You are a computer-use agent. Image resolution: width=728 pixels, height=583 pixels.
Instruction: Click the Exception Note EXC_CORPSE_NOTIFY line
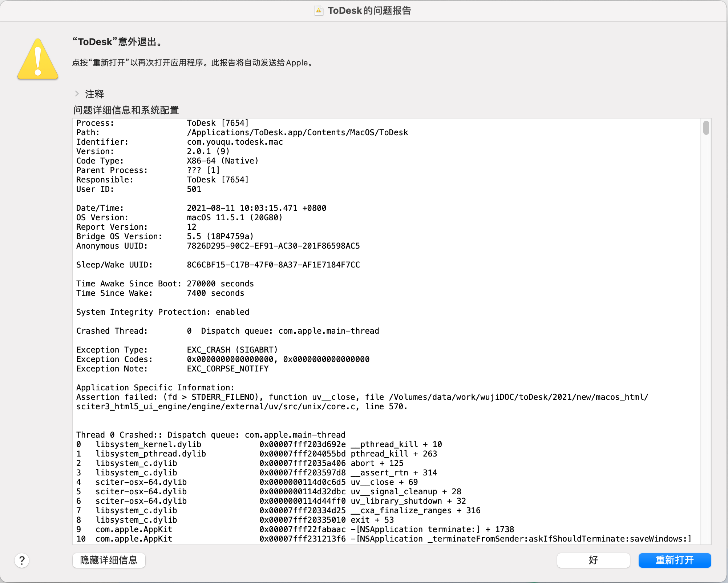point(173,369)
